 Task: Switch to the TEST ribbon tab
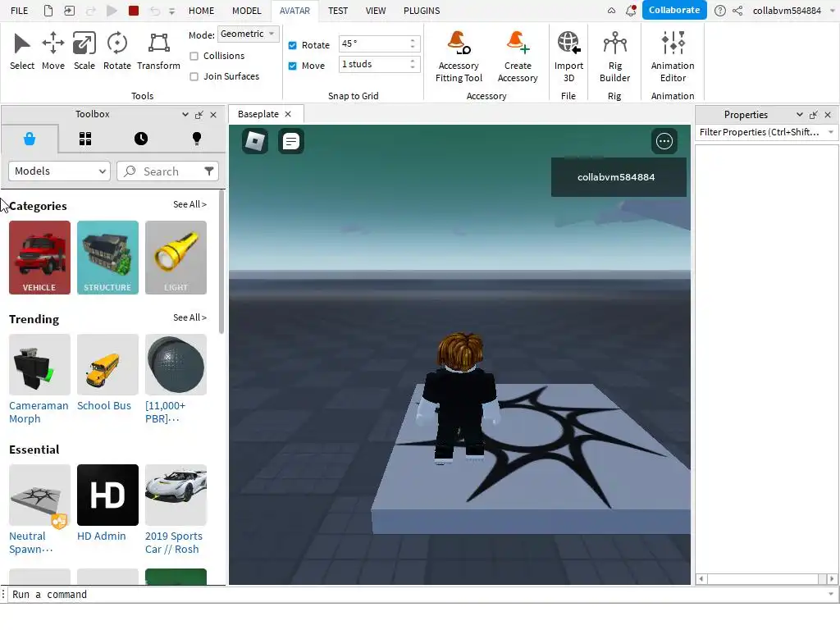point(338,11)
